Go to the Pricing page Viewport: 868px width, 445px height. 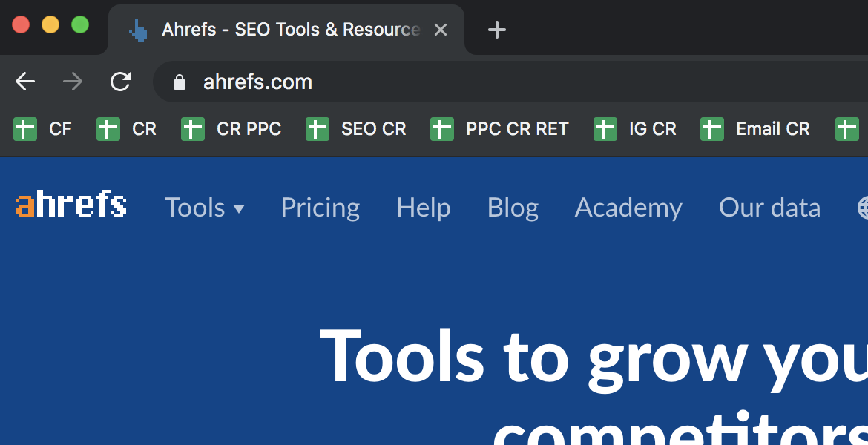pos(320,208)
